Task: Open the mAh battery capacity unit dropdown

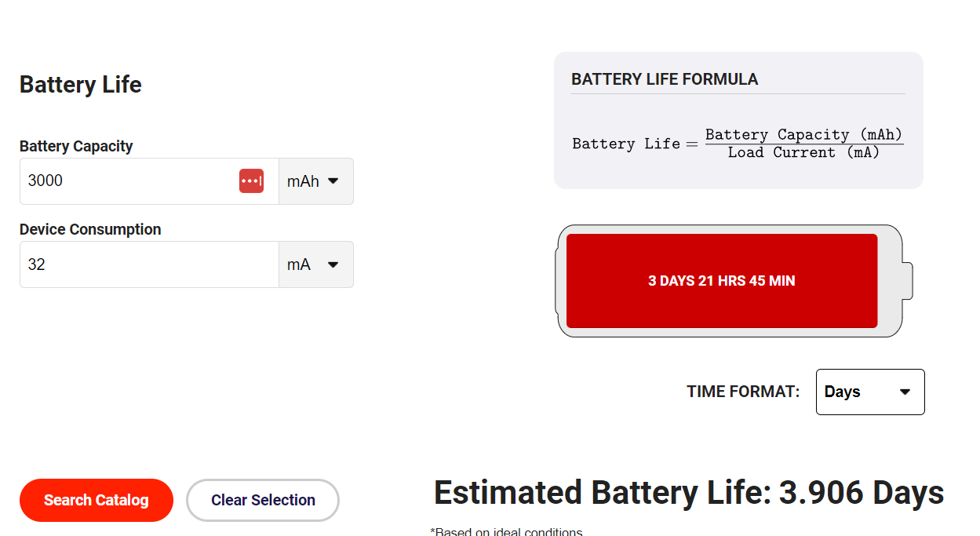Action: point(316,181)
